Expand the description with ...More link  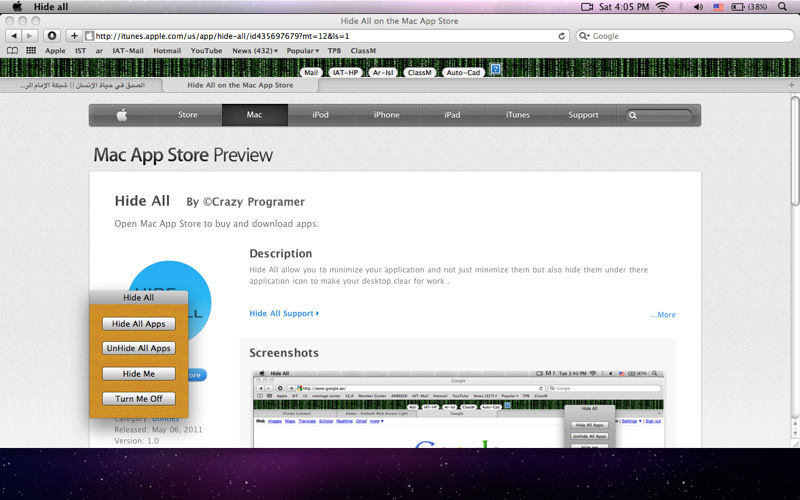pos(663,315)
